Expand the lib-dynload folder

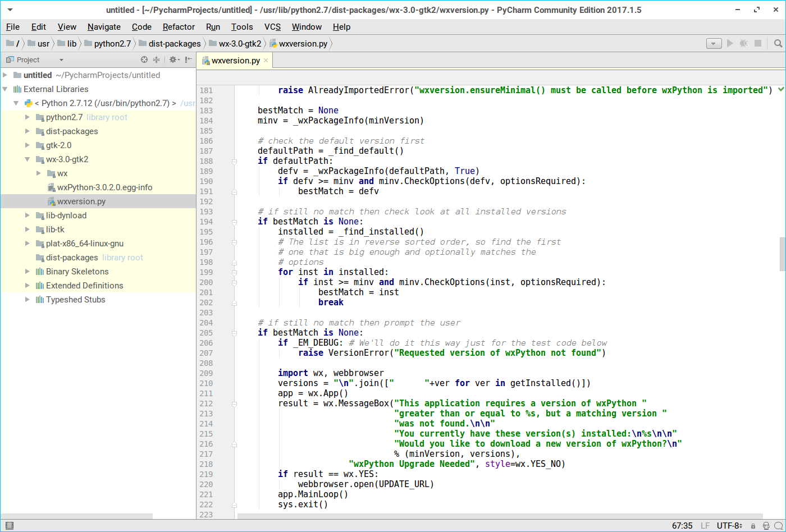click(x=28, y=215)
